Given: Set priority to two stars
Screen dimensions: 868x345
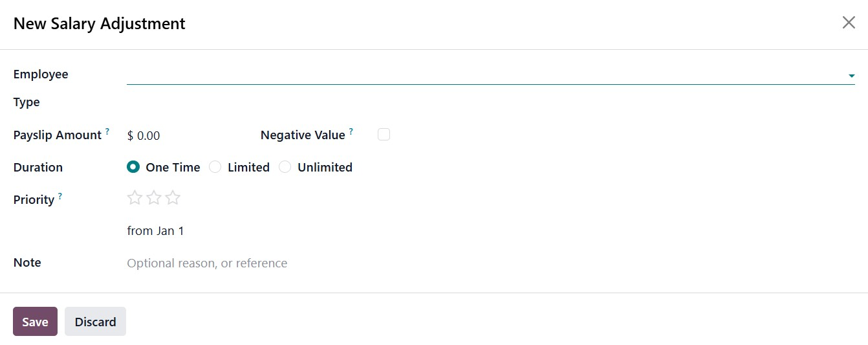Looking at the screenshot, I should (x=153, y=198).
